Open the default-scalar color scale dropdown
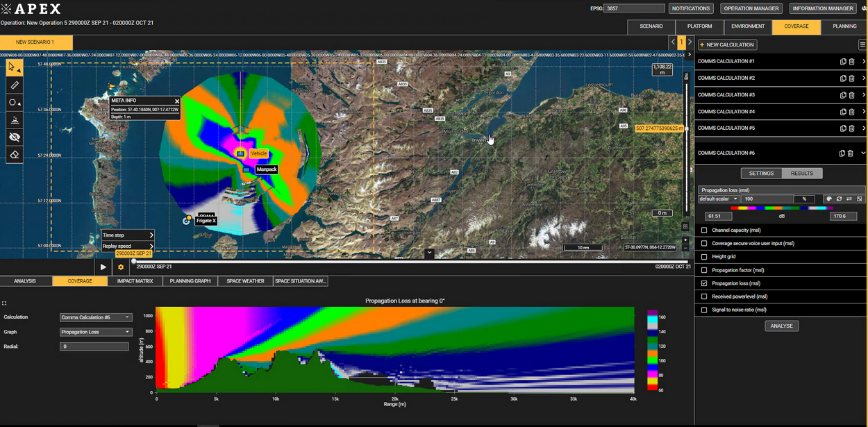 pos(719,199)
